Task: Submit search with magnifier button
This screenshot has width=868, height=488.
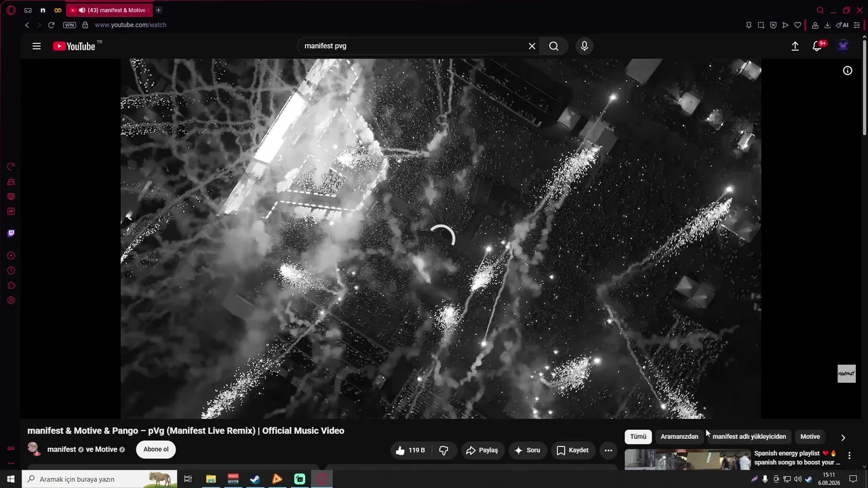Action: pyautogui.click(x=554, y=46)
